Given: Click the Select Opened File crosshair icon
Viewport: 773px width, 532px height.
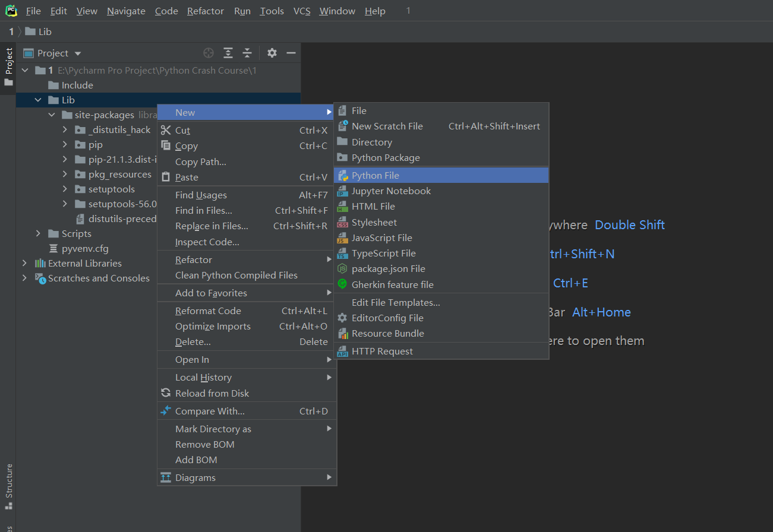Looking at the screenshot, I should coord(209,53).
